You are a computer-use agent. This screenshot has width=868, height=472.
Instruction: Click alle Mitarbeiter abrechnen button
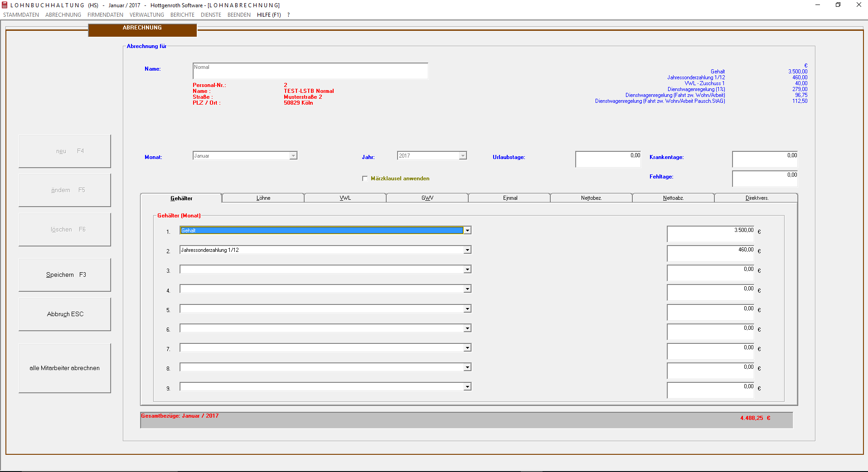(x=65, y=368)
